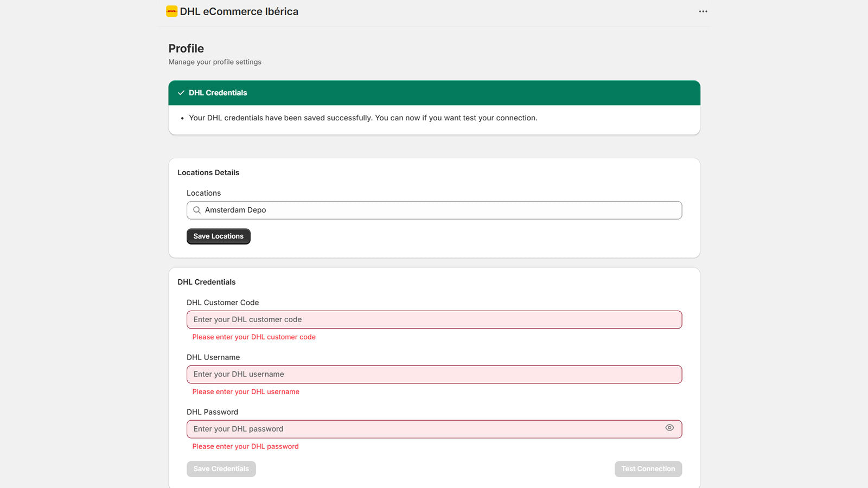This screenshot has width=868, height=488.
Task: Focus the DHL Password input field
Action: [434, 429]
